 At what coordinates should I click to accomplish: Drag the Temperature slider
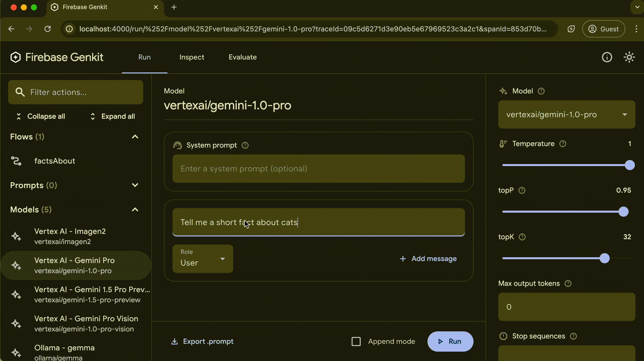click(x=629, y=165)
